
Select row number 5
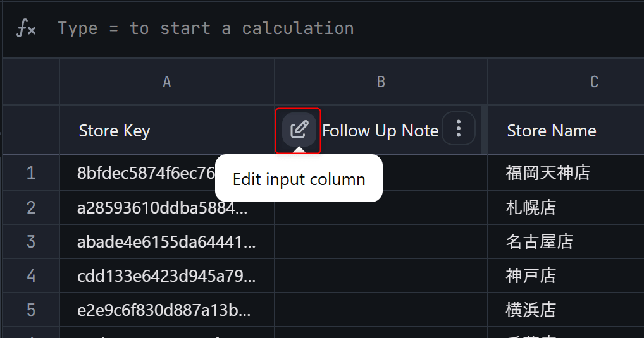pos(31,310)
